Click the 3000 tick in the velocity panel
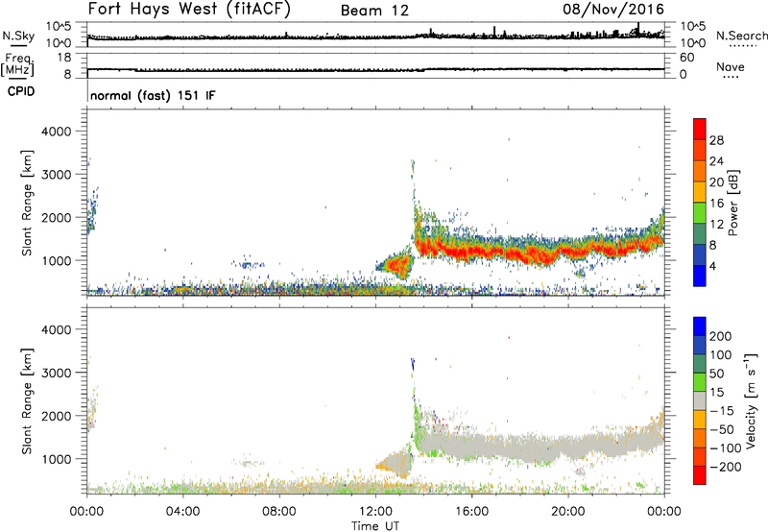The width and height of the screenshot is (768, 532). 56,373
